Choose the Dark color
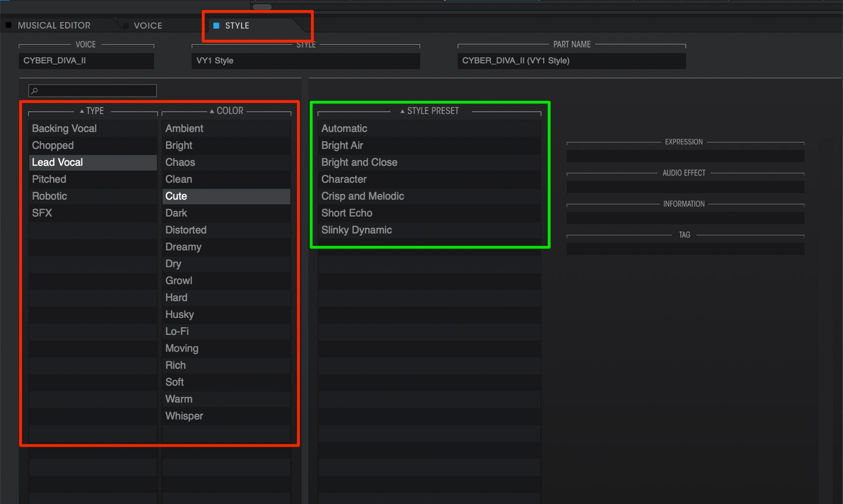The width and height of the screenshot is (843, 504). pos(227,213)
